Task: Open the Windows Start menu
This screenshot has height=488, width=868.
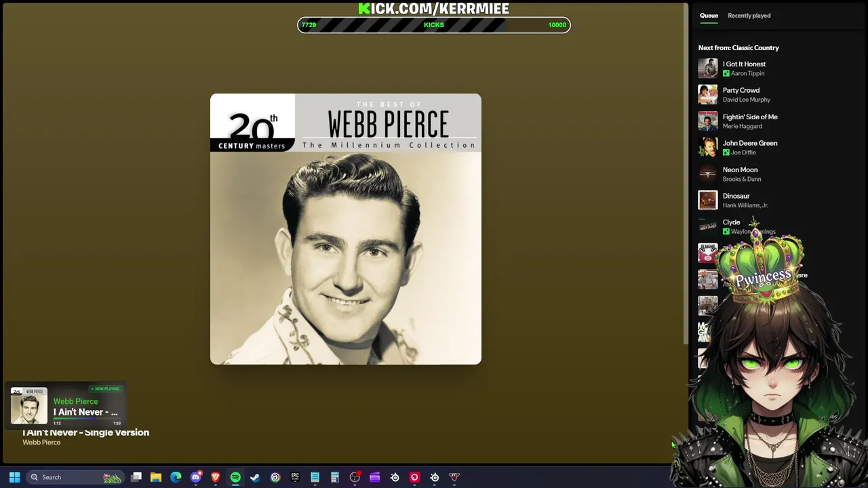Action: pos(14,477)
